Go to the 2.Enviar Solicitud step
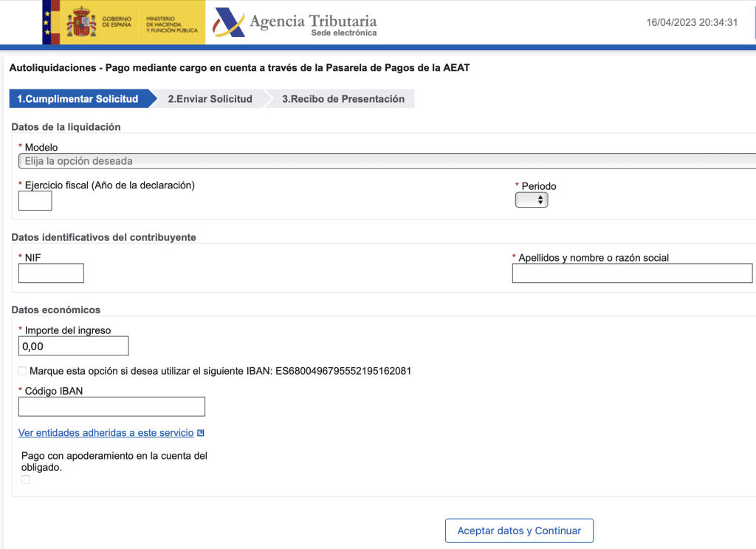756x549 pixels. (210, 99)
